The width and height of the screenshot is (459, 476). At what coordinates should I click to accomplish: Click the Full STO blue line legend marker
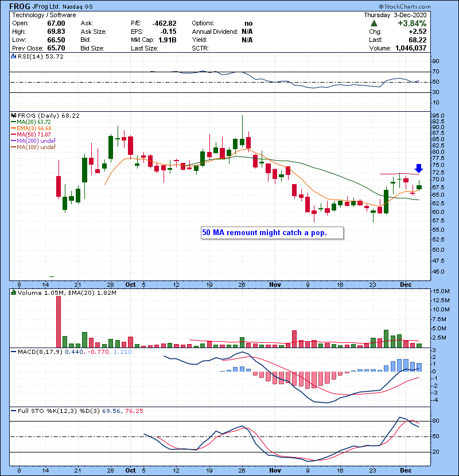(13, 411)
